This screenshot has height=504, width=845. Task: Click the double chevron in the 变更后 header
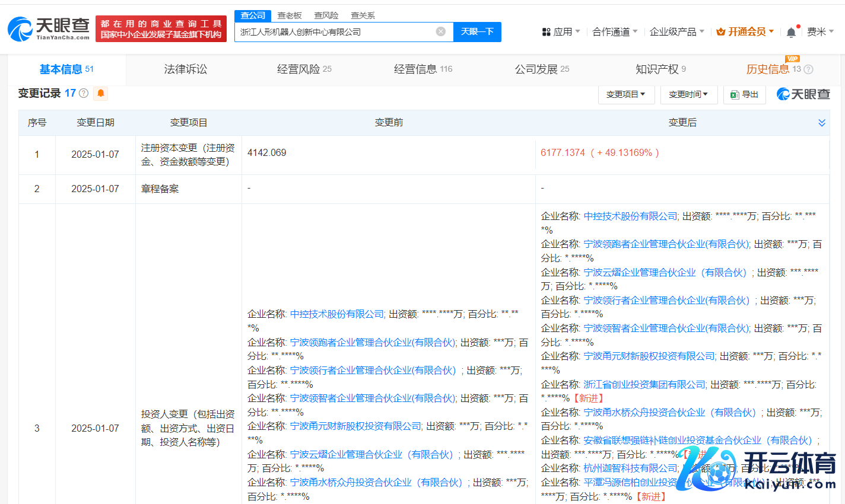pos(822,123)
